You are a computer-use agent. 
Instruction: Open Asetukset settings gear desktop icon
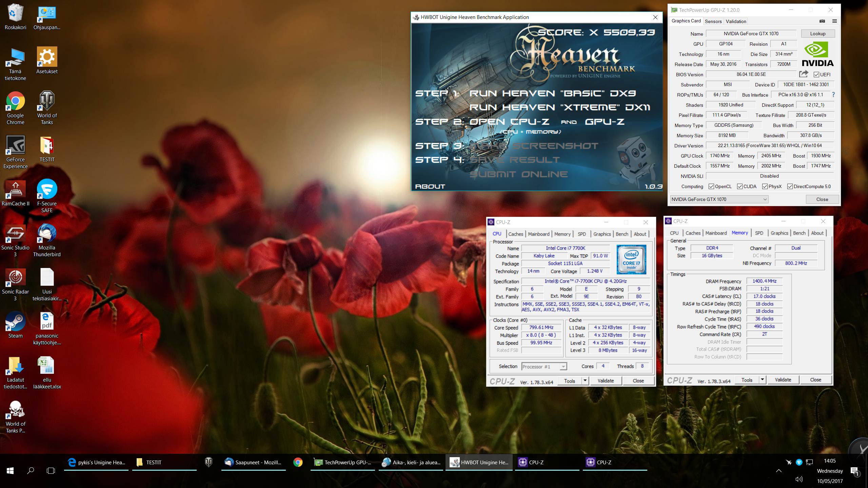click(x=47, y=61)
